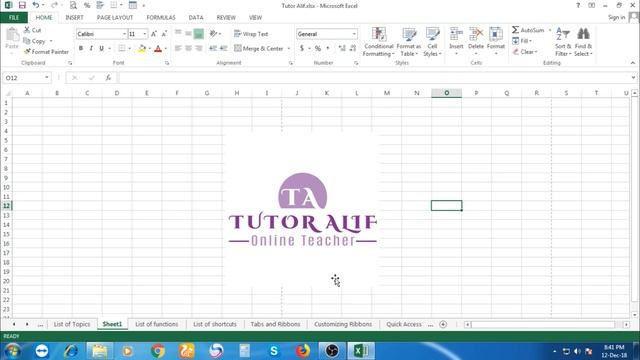Click the Insert Function fx button
Image resolution: width=640 pixels, height=360 pixels.
[108, 78]
